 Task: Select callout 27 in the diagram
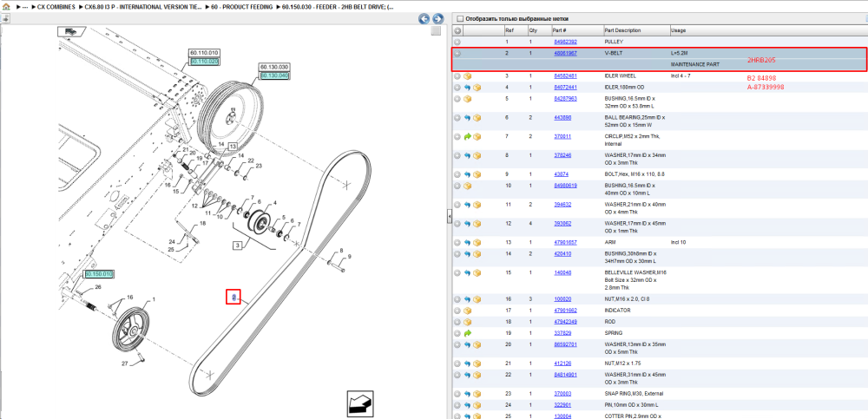(125, 363)
